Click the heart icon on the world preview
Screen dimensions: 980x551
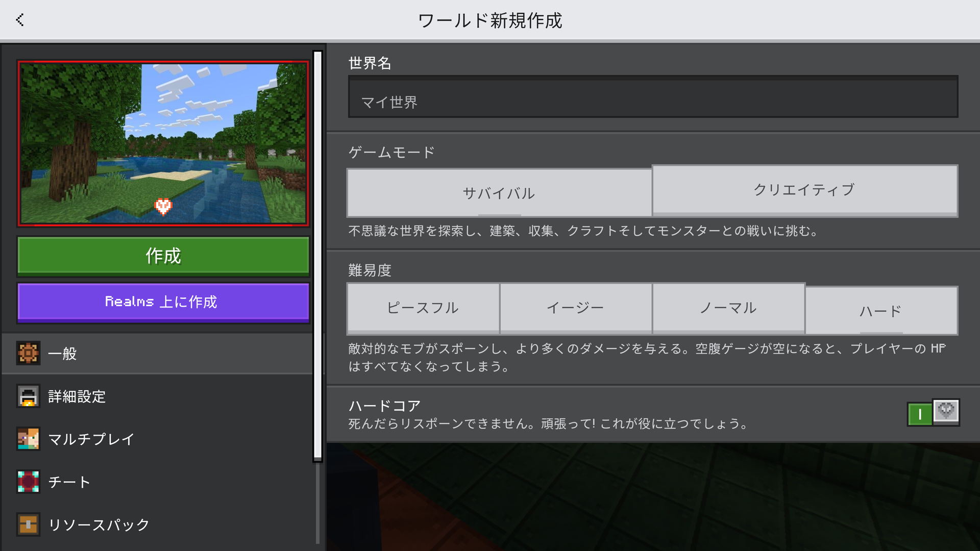point(163,206)
